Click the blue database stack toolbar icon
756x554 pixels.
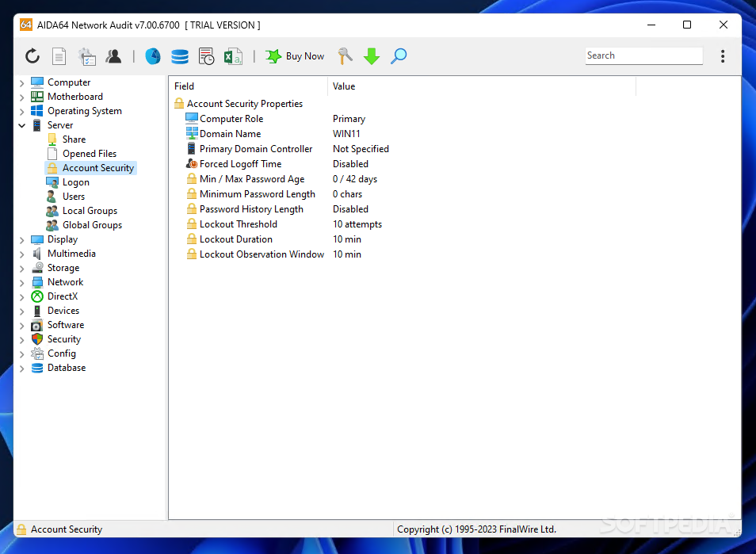tap(180, 56)
